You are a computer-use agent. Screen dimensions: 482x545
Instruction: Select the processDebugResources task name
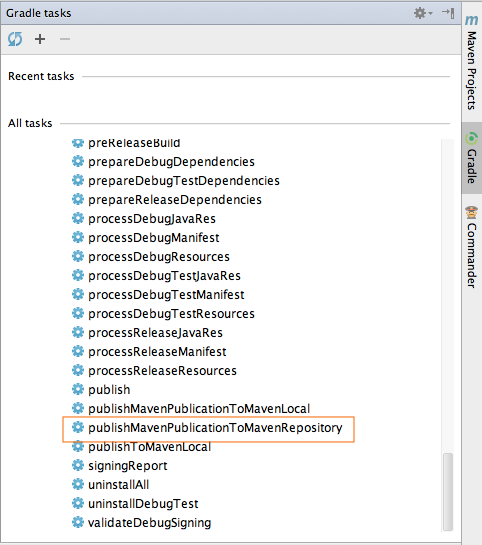coord(159,257)
